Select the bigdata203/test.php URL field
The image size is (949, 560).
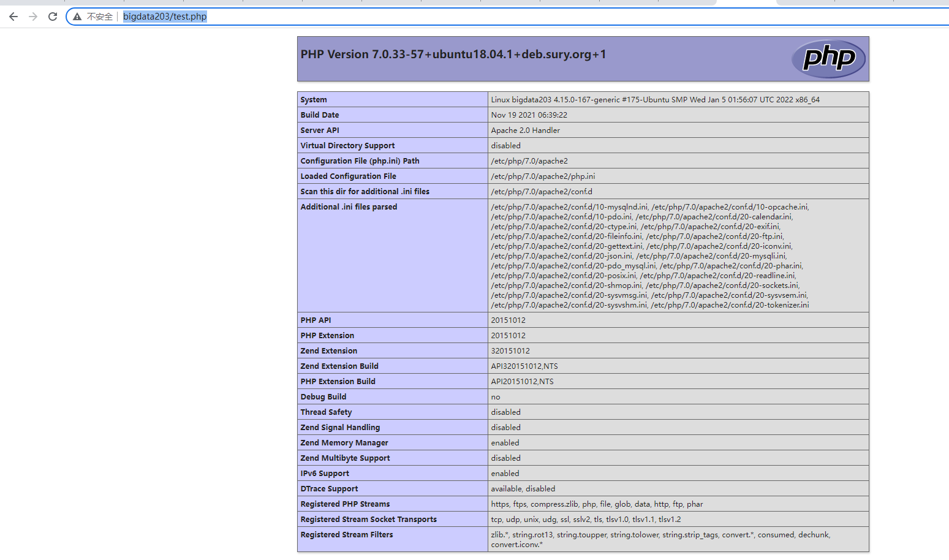click(165, 17)
